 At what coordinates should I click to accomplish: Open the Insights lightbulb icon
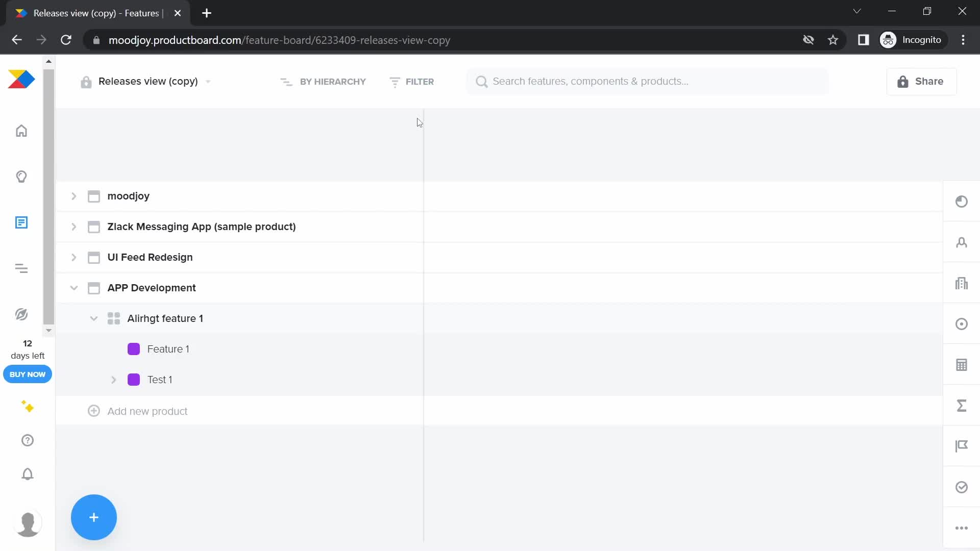point(21,177)
